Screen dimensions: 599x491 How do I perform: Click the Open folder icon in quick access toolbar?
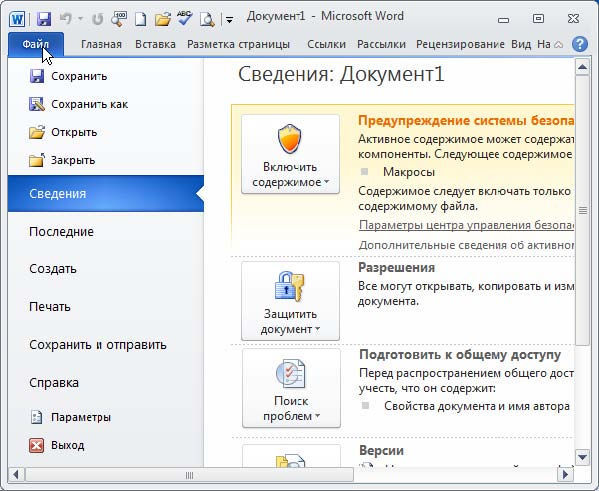pos(162,19)
